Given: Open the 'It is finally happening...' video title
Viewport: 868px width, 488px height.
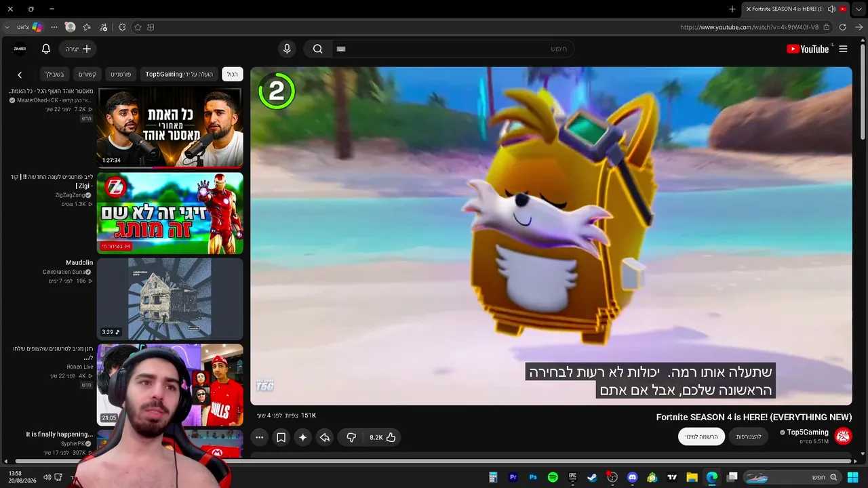Looking at the screenshot, I should pyautogui.click(x=60, y=434).
